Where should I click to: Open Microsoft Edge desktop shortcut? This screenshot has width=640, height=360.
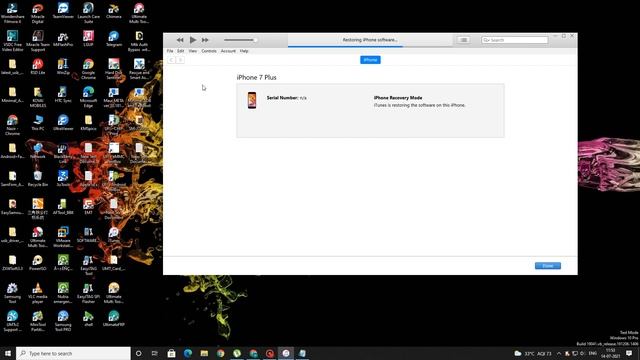click(x=88, y=97)
